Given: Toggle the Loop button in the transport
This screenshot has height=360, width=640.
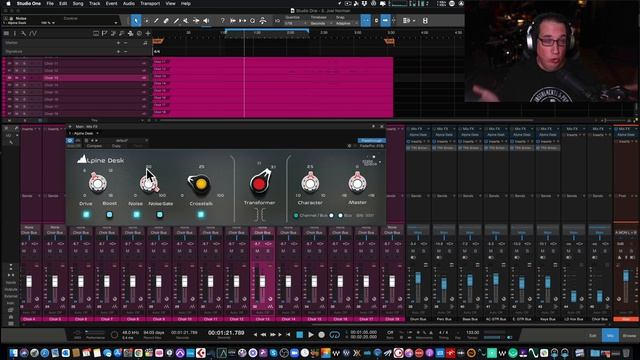Looking at the screenshot, I should pos(335,335).
